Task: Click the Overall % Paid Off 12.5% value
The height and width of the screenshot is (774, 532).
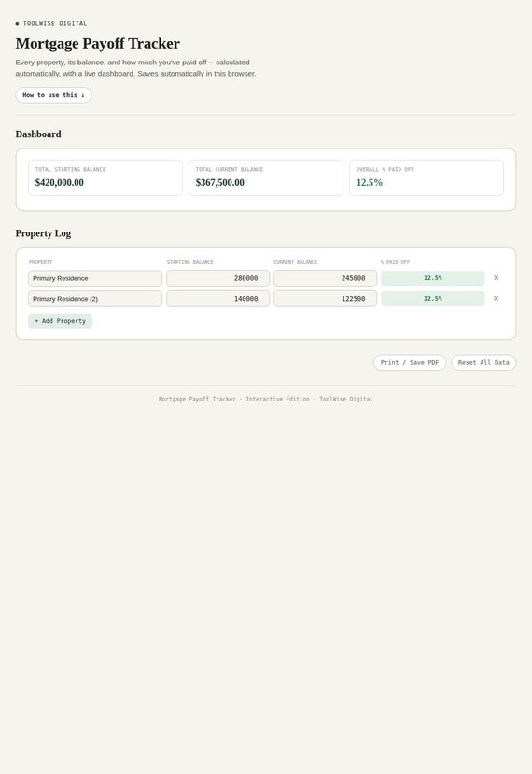Action: pyautogui.click(x=370, y=183)
